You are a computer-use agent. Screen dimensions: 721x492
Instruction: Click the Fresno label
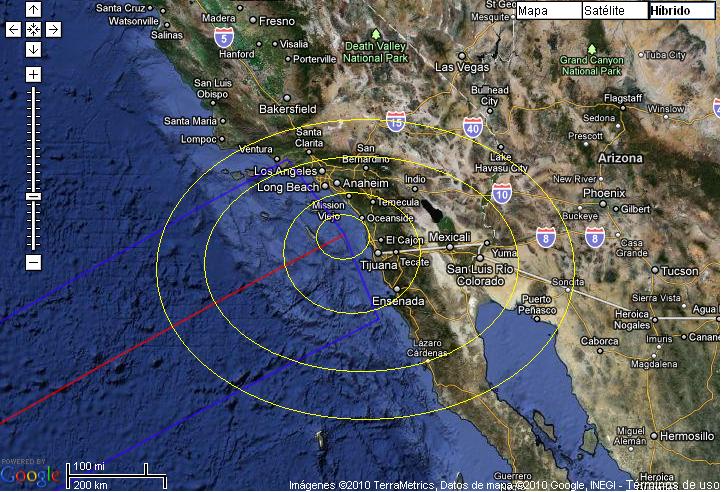[277, 21]
